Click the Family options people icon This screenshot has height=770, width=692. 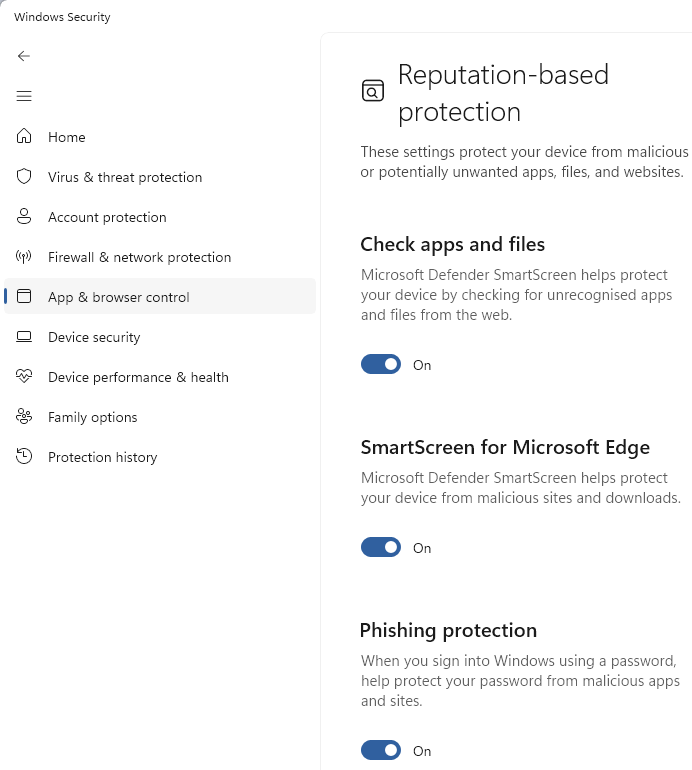[24, 416]
